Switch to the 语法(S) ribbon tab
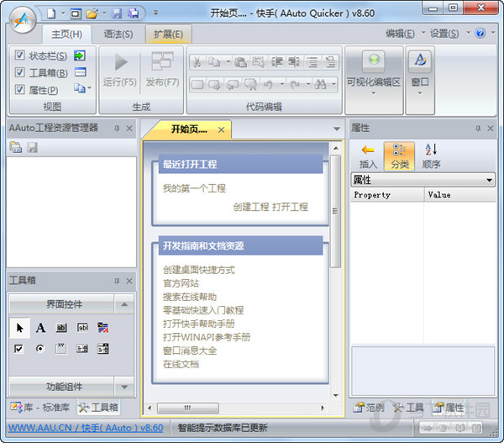 (x=118, y=34)
